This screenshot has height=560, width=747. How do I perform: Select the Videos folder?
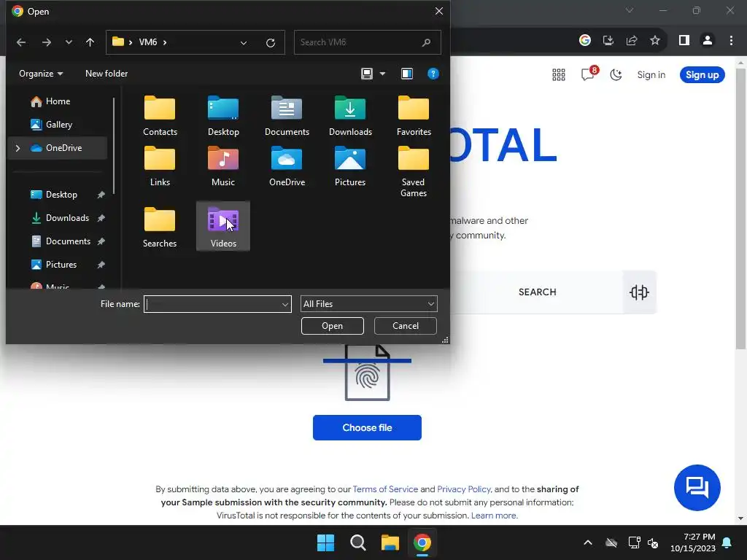(223, 227)
